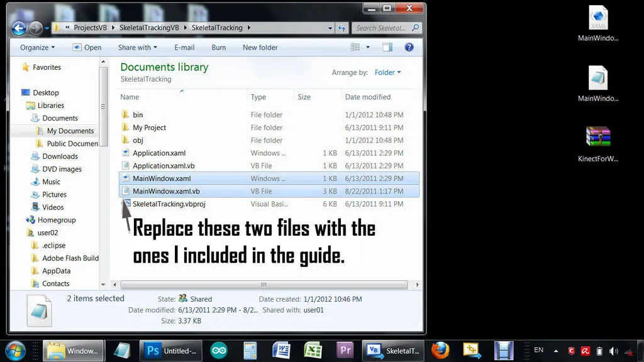Open the Organize dropdown menu
Viewport: 644px width, 362px height.
(x=37, y=47)
